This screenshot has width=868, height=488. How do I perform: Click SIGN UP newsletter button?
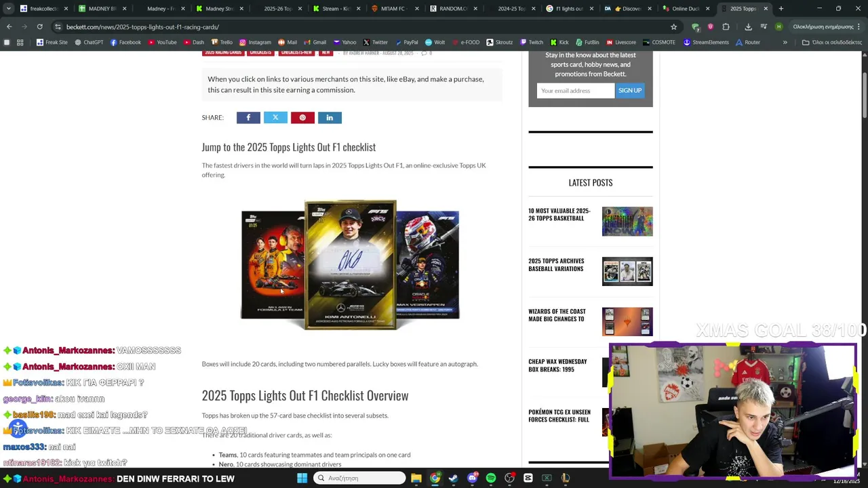pyautogui.click(x=630, y=91)
